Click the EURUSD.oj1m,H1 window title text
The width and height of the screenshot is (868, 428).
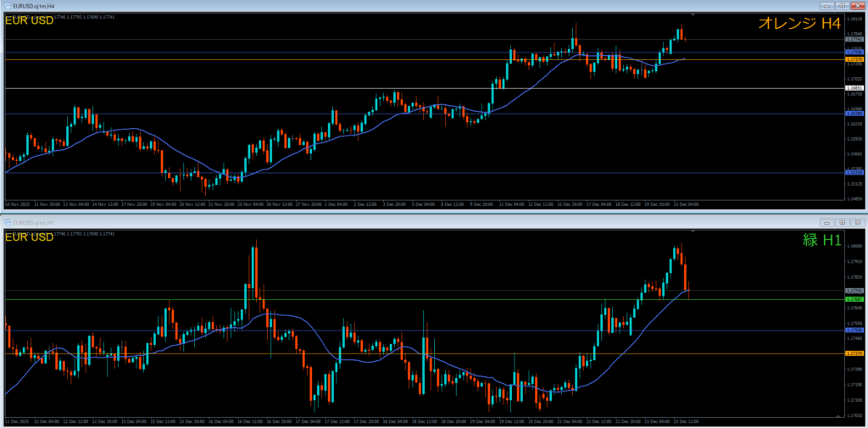(31, 222)
